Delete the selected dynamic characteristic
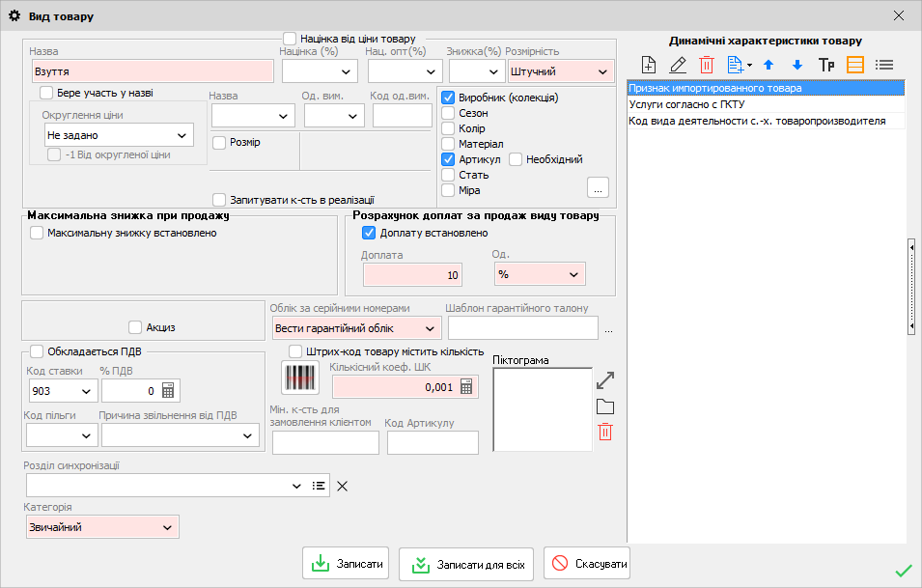 (x=706, y=65)
